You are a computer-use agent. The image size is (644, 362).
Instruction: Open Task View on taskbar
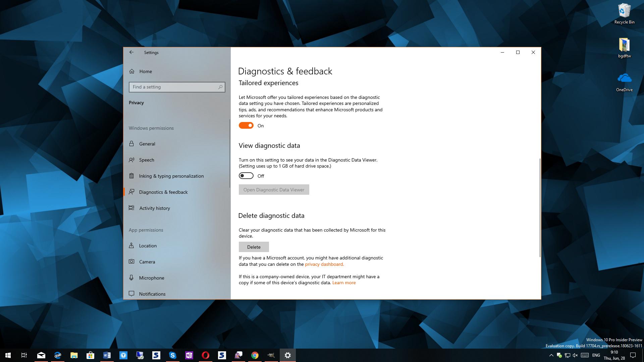coord(24,355)
